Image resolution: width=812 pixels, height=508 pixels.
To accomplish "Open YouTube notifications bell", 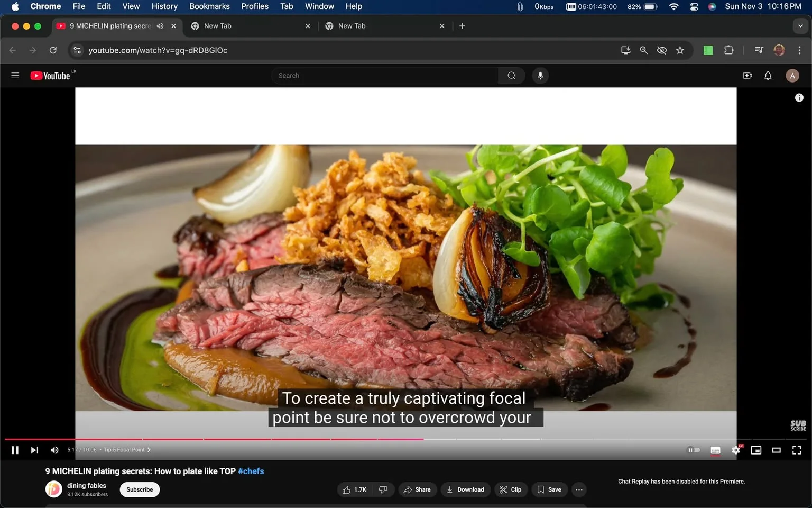I will (x=768, y=76).
